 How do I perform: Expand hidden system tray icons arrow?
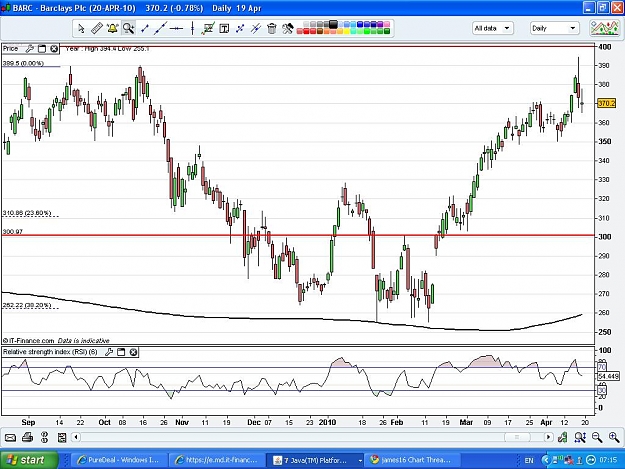[x=546, y=460]
